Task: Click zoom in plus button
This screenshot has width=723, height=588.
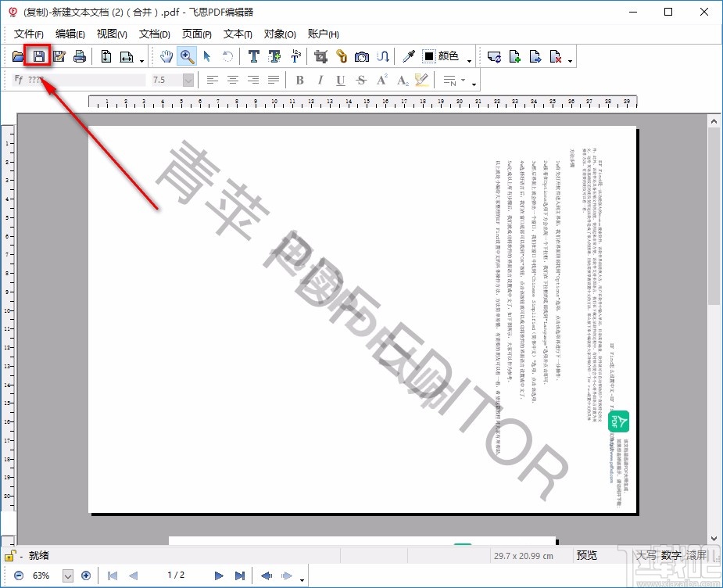Action: pyautogui.click(x=86, y=575)
